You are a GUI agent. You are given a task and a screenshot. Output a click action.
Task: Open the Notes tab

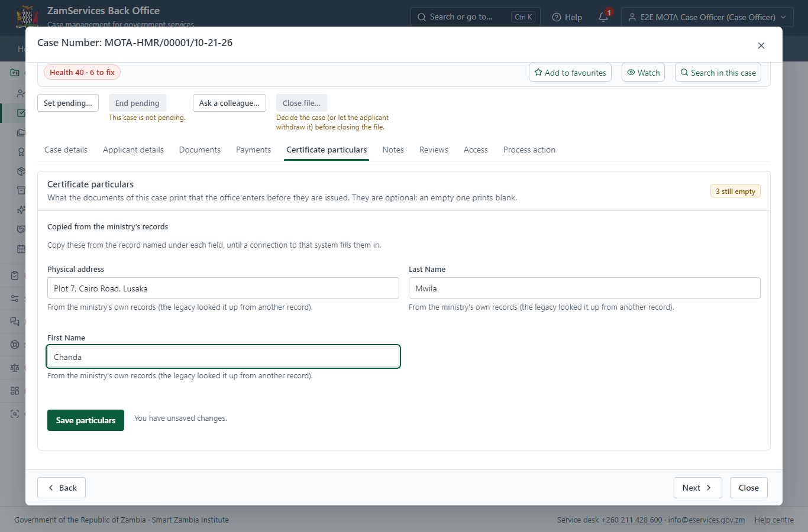pyautogui.click(x=393, y=150)
